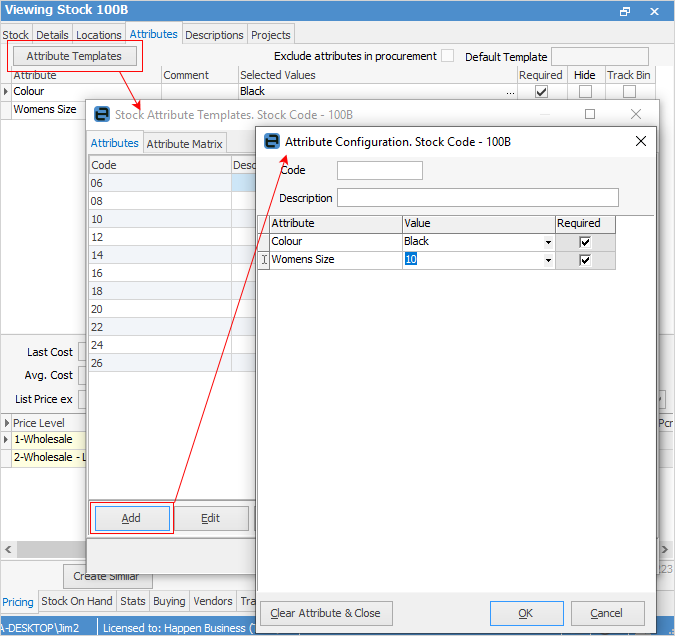This screenshot has height=636, width=675.
Task: Click the Attribute Templates button
Action: [74, 56]
